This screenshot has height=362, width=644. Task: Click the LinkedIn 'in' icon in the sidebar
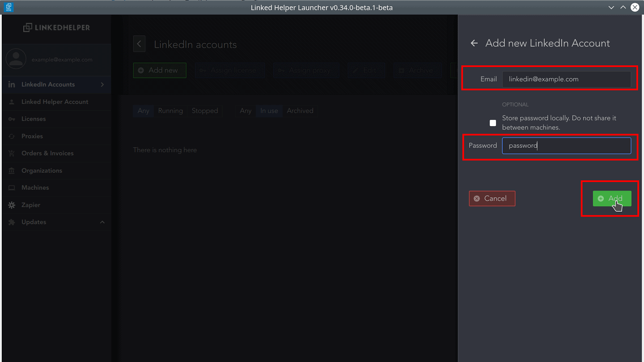point(12,85)
